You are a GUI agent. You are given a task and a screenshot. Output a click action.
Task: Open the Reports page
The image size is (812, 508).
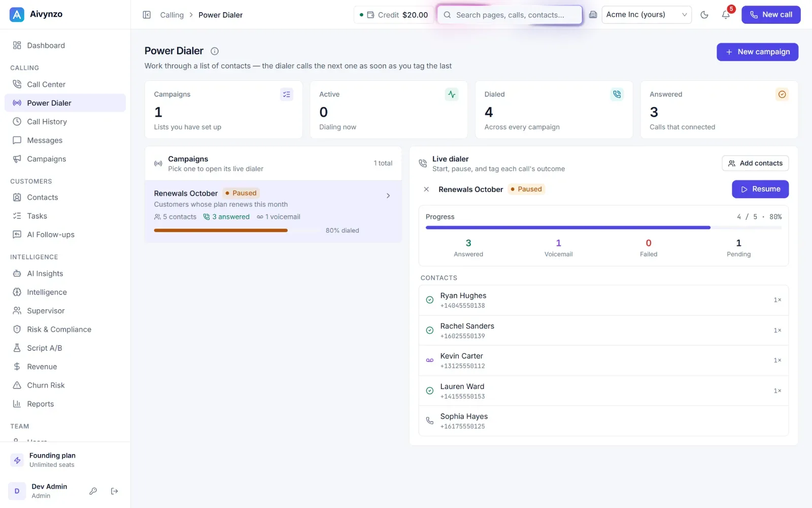(x=65, y=404)
